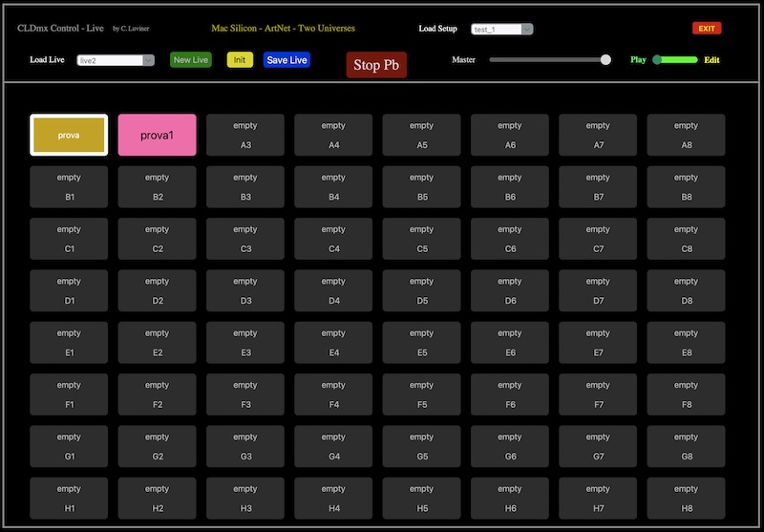Select empty pad G3
Image resolution: width=764 pixels, height=532 pixels.
[x=245, y=446]
